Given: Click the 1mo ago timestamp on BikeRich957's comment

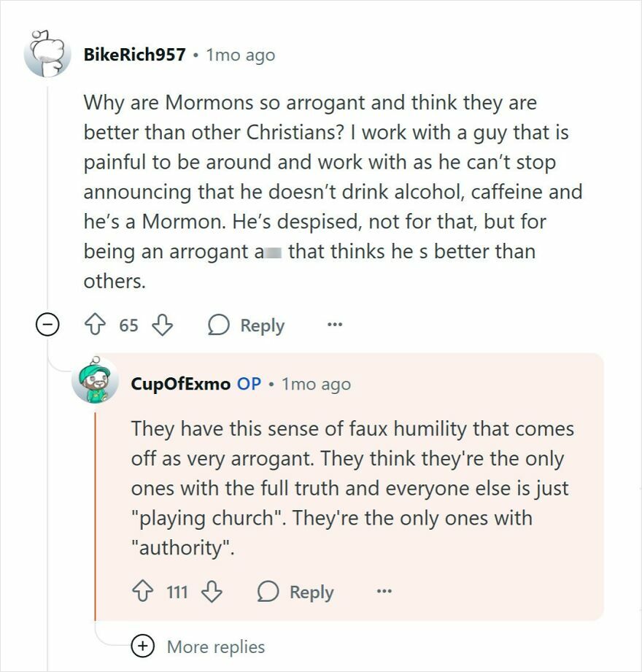Looking at the screenshot, I should [x=242, y=53].
